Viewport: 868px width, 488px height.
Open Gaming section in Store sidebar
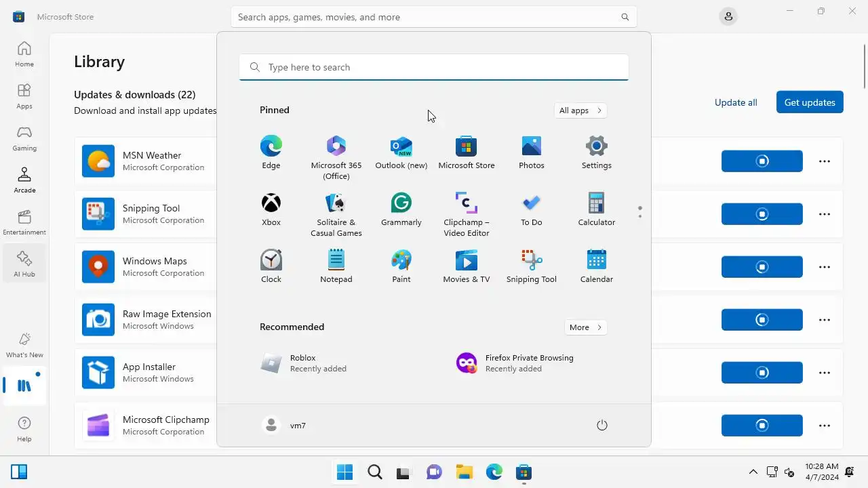click(24, 138)
